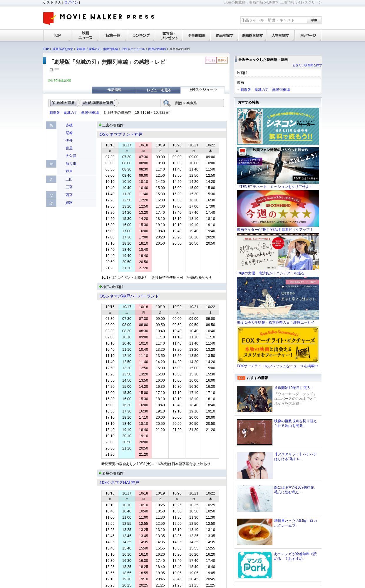Open the 映画館を探す navigation menu
The width and height of the screenshot is (365, 588).
click(253, 35)
